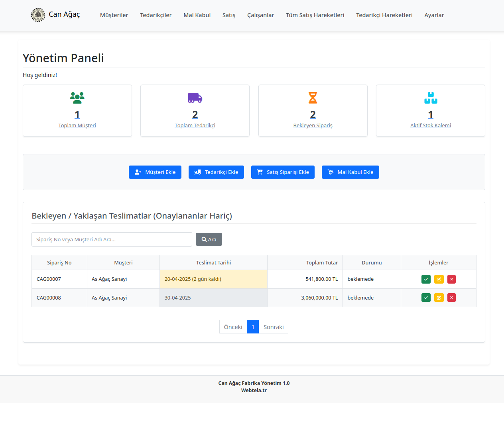Go to the Önceki page
The image size is (504, 424).
[x=233, y=327]
